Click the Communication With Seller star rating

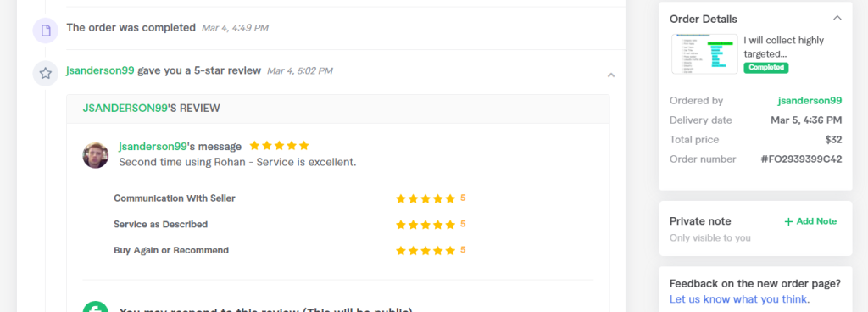426,198
